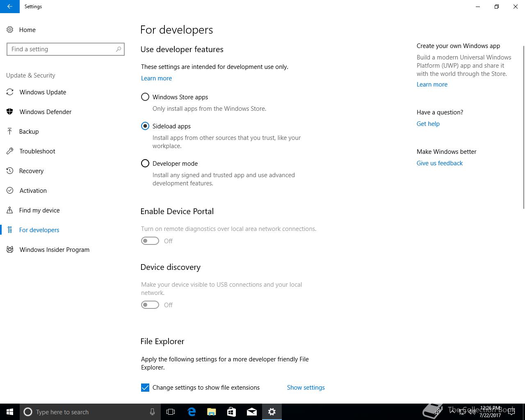
Task: Click the microphone icon in taskbar search
Action: click(152, 412)
